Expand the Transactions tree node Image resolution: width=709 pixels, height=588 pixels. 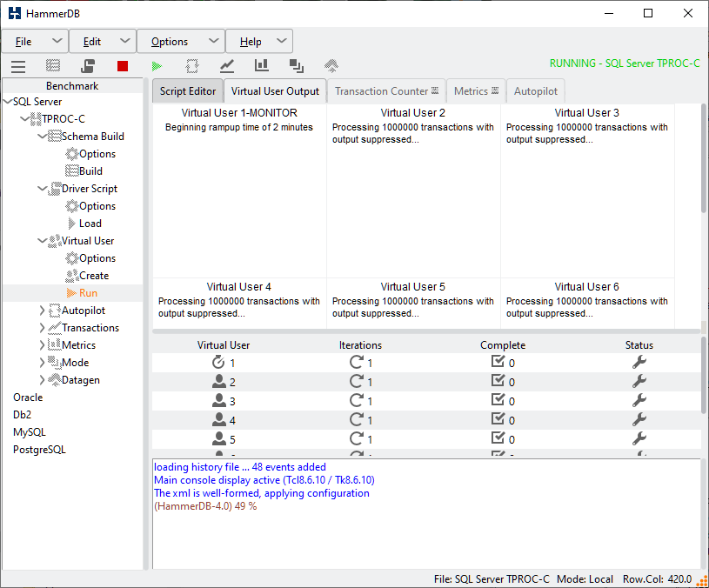pyautogui.click(x=42, y=328)
